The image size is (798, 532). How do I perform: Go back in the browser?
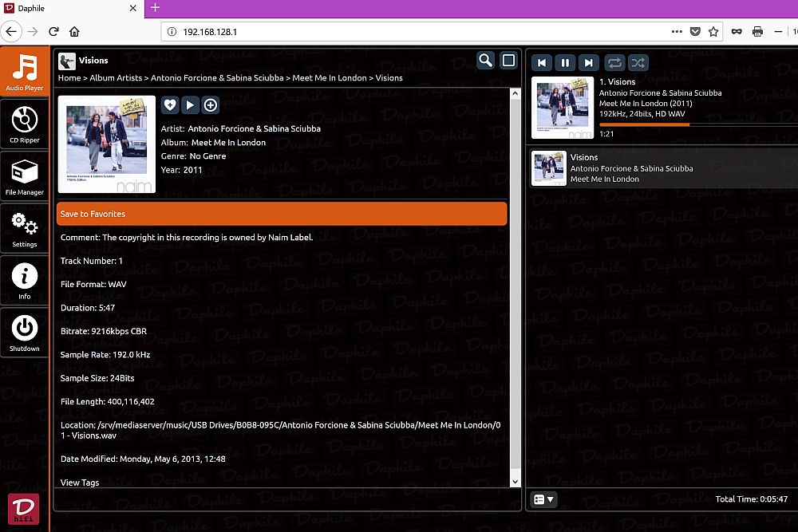[11, 32]
